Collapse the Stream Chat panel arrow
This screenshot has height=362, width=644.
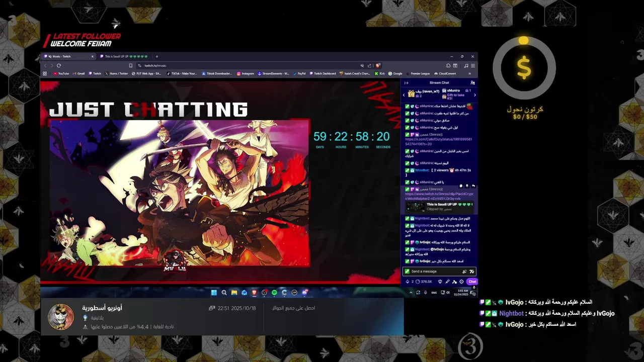[x=407, y=83]
